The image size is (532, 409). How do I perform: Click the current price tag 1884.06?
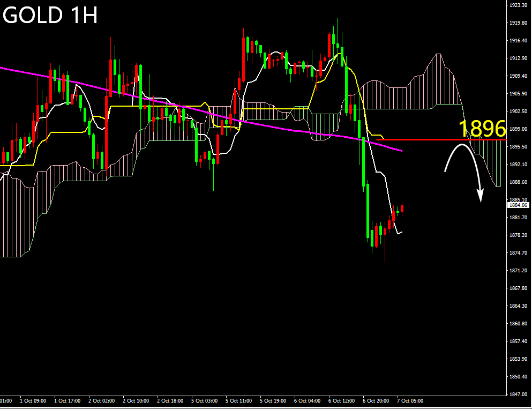tap(518, 205)
